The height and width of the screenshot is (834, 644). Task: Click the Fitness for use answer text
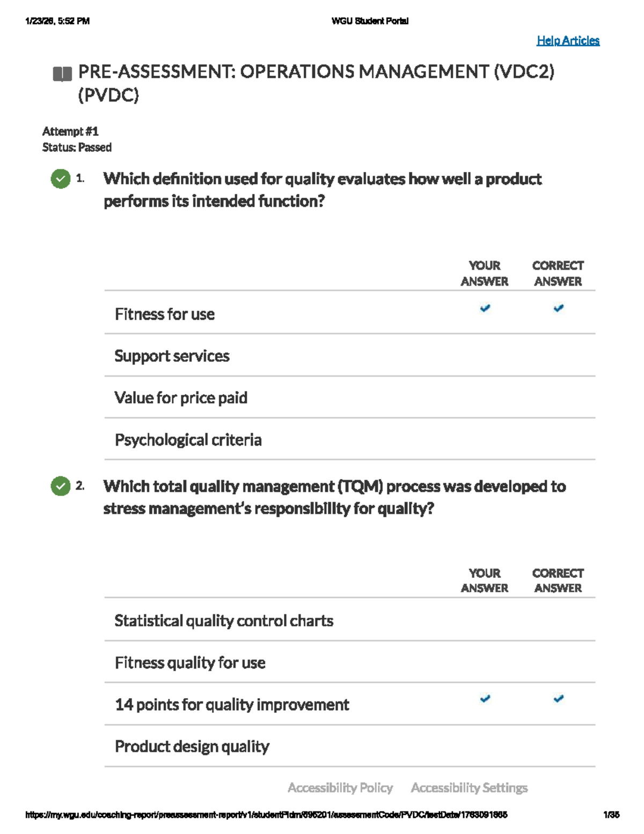click(x=165, y=314)
